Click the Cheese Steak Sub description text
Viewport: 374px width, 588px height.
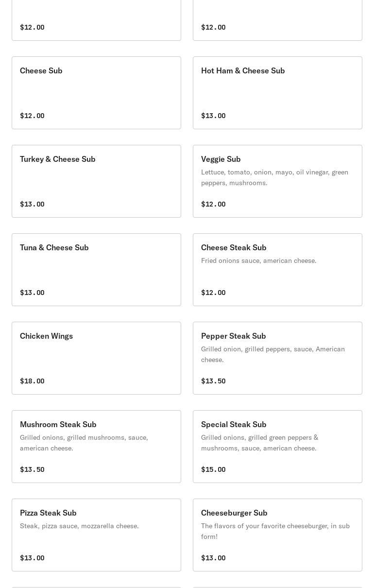(x=258, y=260)
